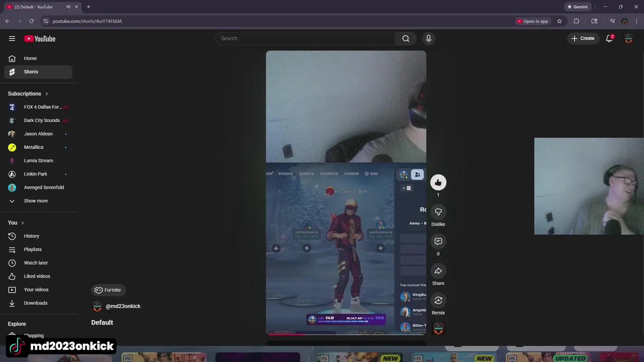Go to Home in the sidebar
Image resolution: width=644 pixels, height=362 pixels.
pos(38,58)
